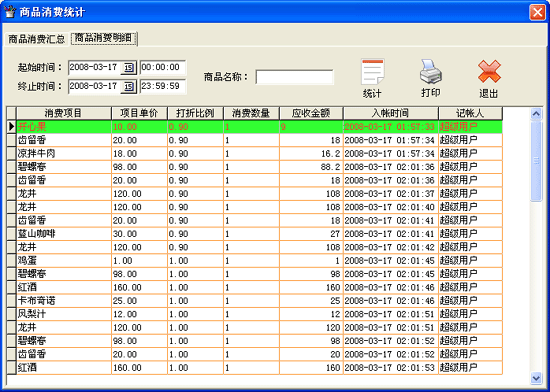550x392 pixels.
Task: Click the start time field showing 00:00:00
Action: [163, 67]
